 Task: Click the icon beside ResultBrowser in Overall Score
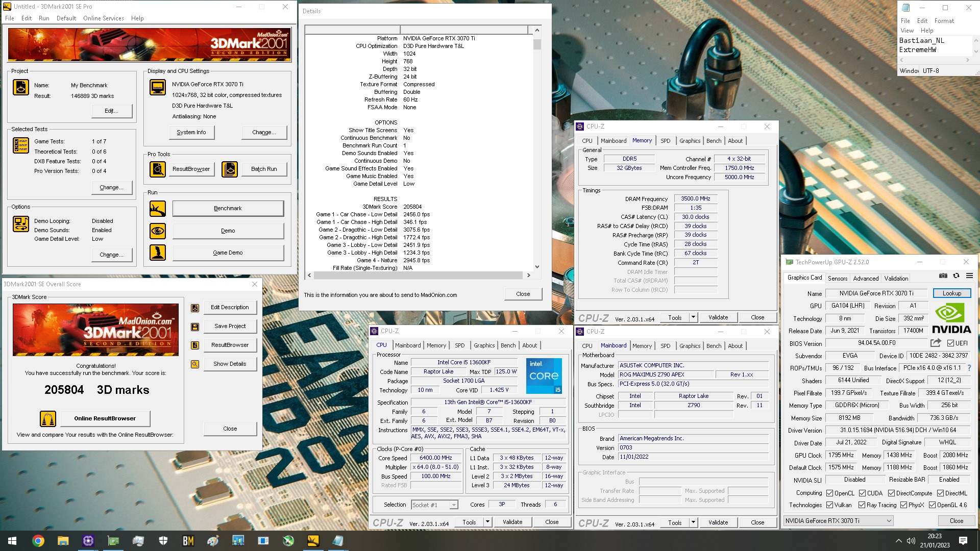click(x=195, y=345)
